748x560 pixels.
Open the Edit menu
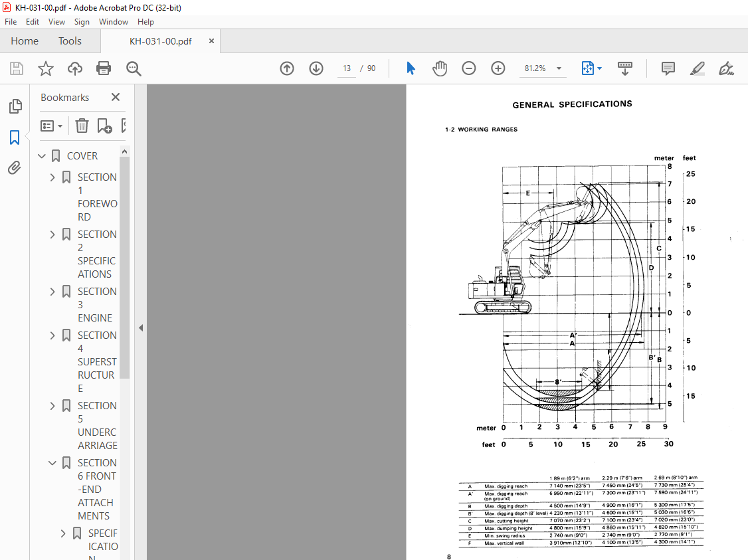tap(33, 22)
